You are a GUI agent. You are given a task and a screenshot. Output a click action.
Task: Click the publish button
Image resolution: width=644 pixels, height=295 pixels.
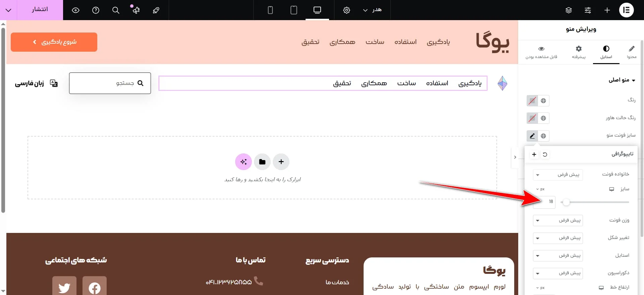pos(40,10)
